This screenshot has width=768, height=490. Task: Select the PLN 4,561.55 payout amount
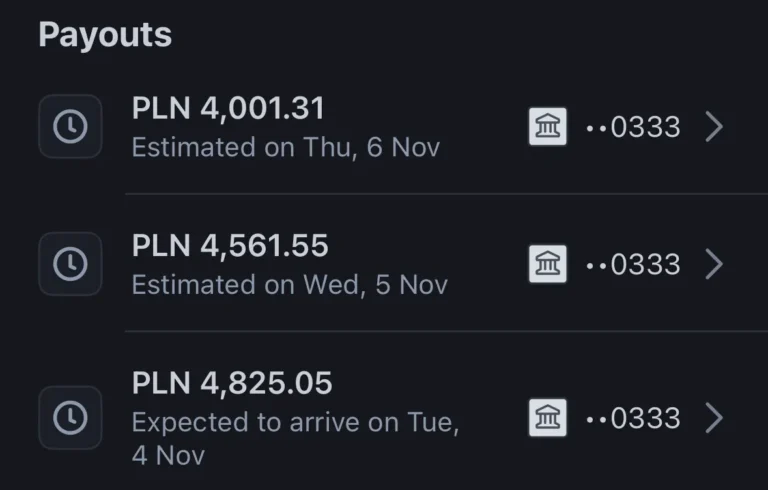point(230,246)
